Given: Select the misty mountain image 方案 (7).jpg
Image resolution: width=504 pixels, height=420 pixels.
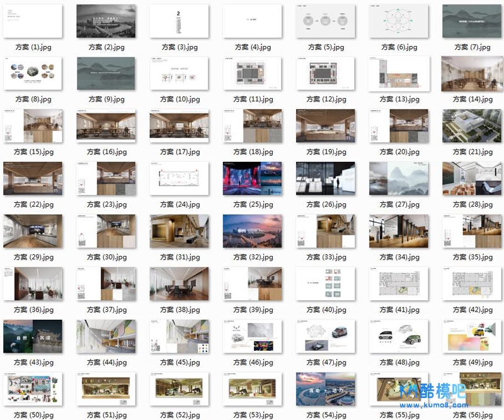Looking at the screenshot, I should (x=471, y=21).
